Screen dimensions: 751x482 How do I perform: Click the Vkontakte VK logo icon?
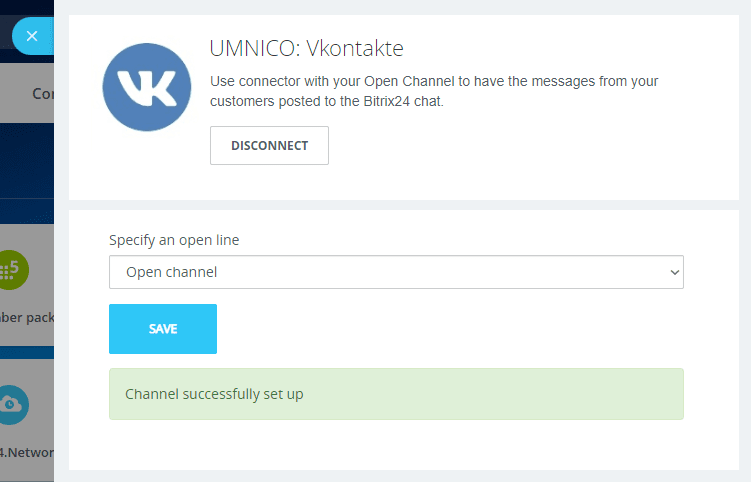146,89
